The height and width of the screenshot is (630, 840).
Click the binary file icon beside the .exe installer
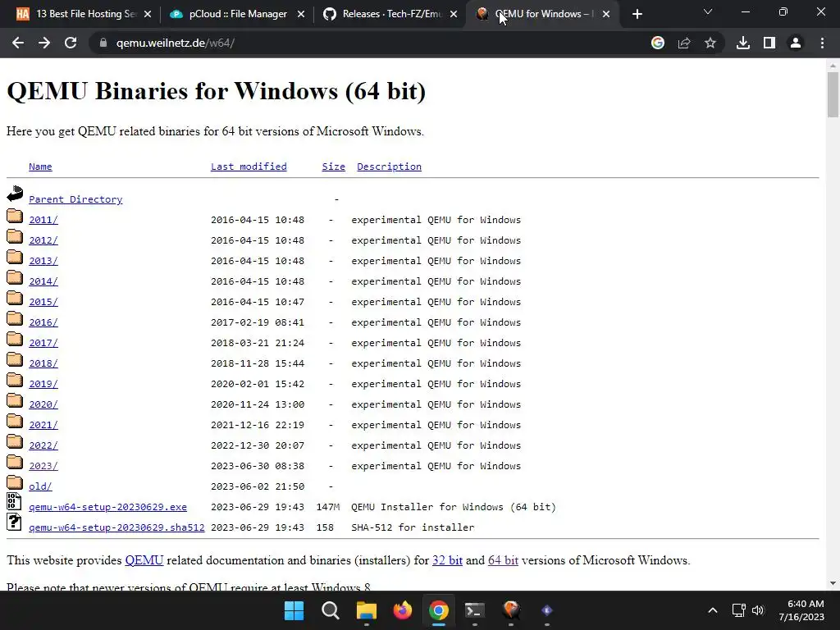pos(14,502)
